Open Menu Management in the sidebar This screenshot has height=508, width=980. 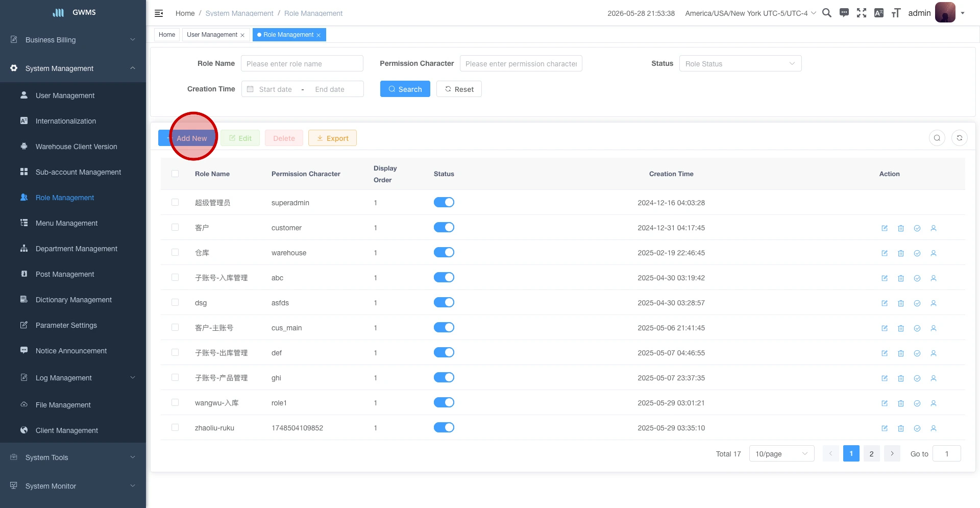click(x=73, y=223)
